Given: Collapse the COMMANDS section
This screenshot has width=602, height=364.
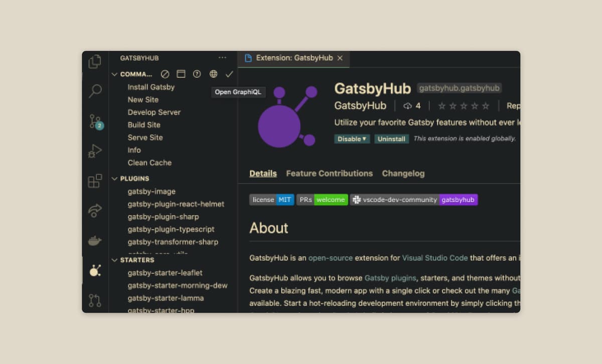Looking at the screenshot, I should coord(114,74).
